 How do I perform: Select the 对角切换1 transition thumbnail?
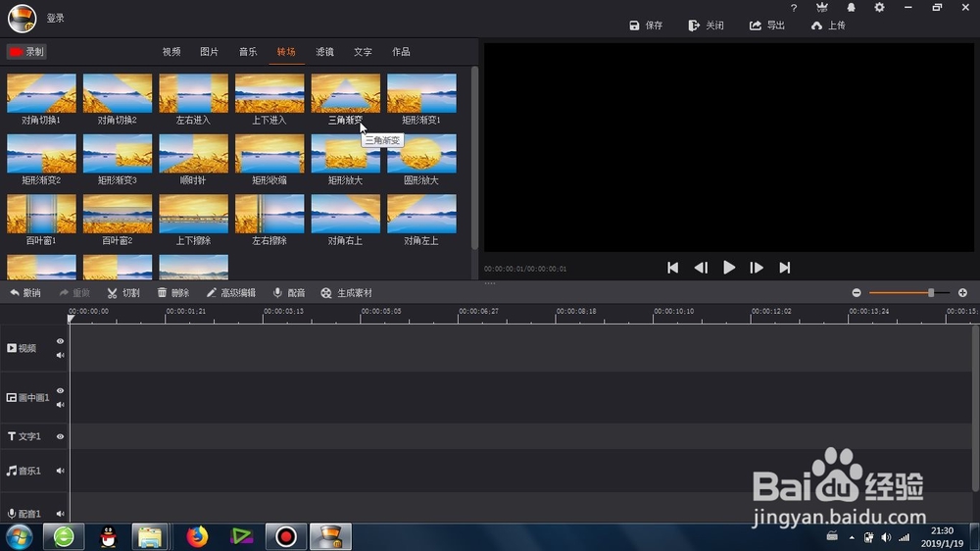click(41, 93)
